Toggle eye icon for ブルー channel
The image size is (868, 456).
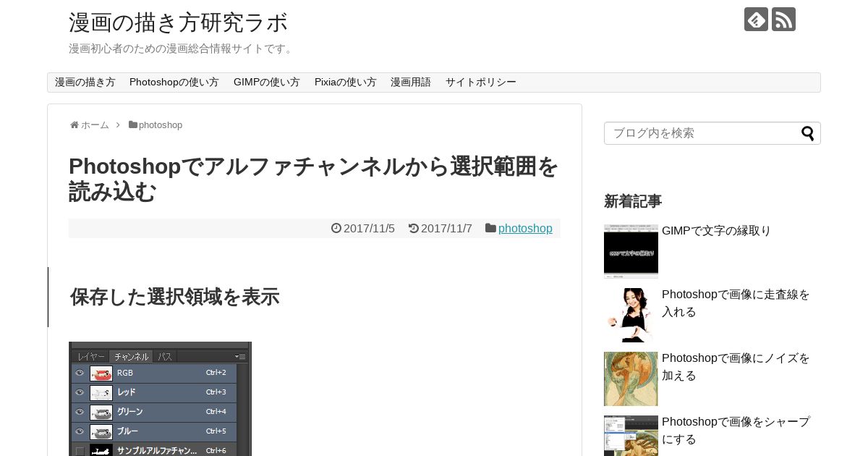[x=80, y=432]
